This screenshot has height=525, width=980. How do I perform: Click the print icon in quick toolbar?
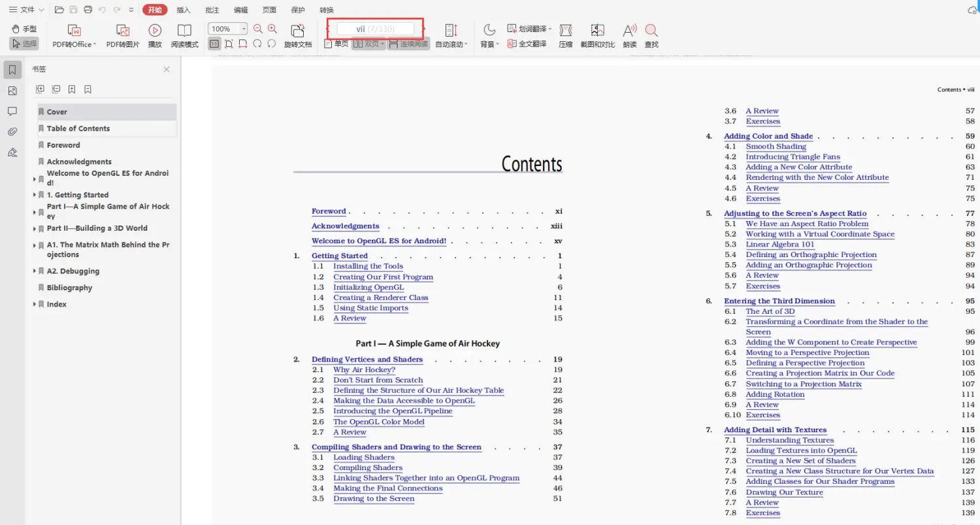coord(87,10)
